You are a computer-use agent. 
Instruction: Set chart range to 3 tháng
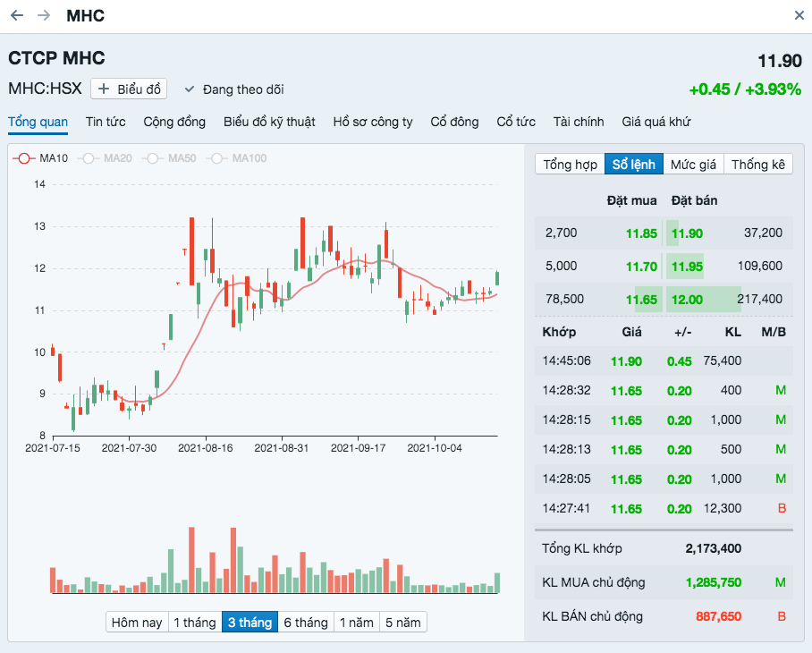click(250, 622)
